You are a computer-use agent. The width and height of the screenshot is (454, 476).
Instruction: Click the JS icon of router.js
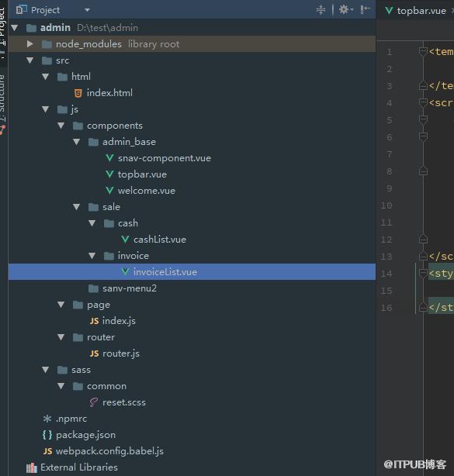(x=94, y=354)
